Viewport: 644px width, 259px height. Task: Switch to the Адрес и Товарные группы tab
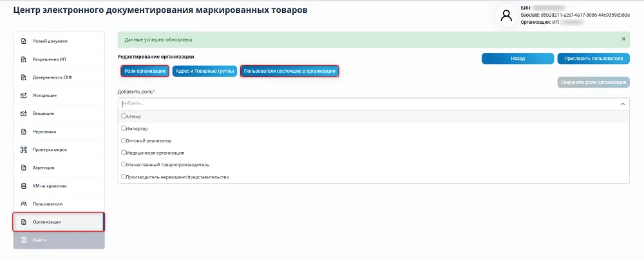click(x=205, y=71)
